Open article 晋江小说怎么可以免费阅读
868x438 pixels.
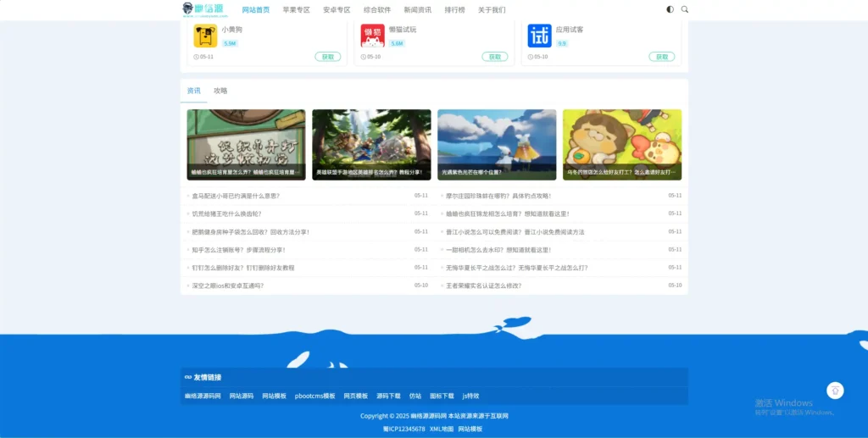click(515, 232)
